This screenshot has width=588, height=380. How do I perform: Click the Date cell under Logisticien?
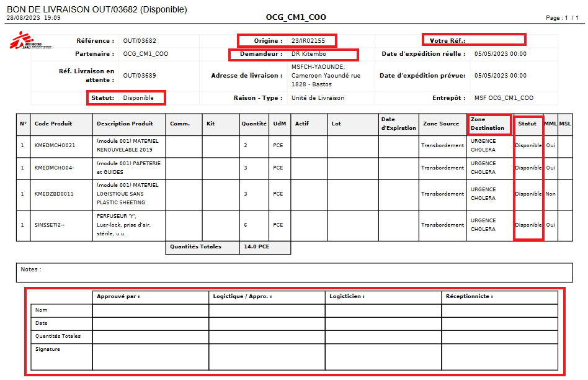coord(383,323)
